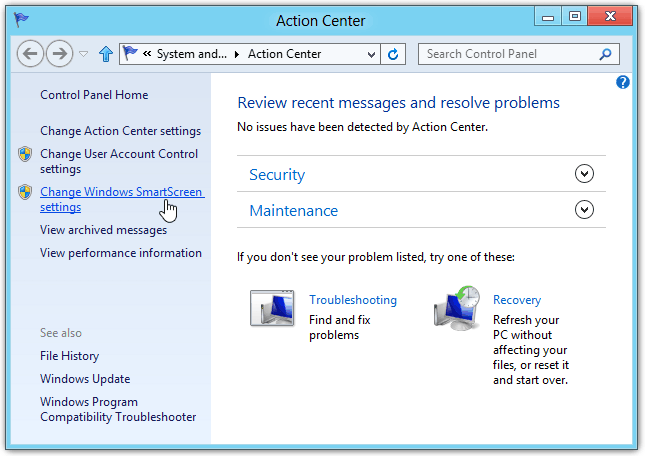This screenshot has width=645, height=456.
Task: Open Windows Update link
Action: (85, 379)
